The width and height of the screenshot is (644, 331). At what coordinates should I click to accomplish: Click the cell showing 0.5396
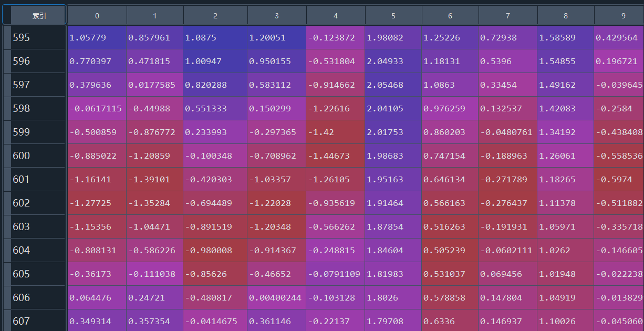click(x=507, y=61)
